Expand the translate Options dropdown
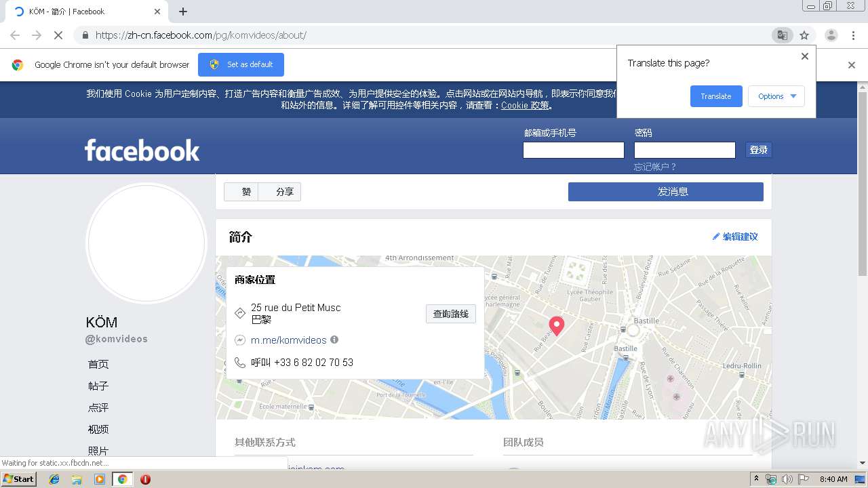Viewport: 868px width, 488px height. [776, 96]
